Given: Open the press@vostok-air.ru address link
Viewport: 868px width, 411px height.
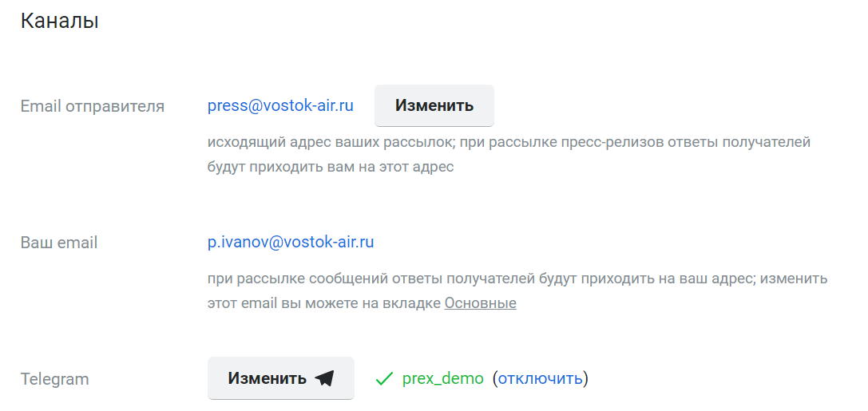Looking at the screenshot, I should tap(280, 105).
